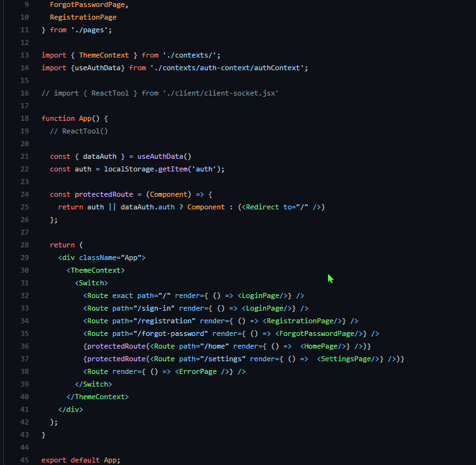Click 'export default App;' on line 45

click(81, 460)
